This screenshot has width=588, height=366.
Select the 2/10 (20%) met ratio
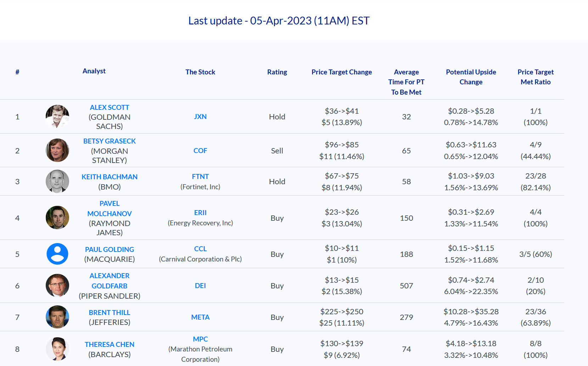click(536, 286)
